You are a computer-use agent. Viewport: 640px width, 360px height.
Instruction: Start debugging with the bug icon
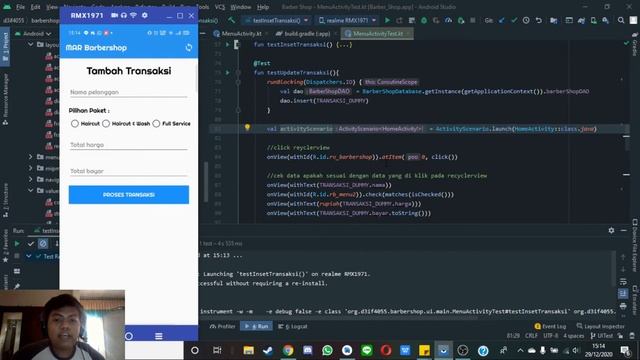[x=424, y=20]
